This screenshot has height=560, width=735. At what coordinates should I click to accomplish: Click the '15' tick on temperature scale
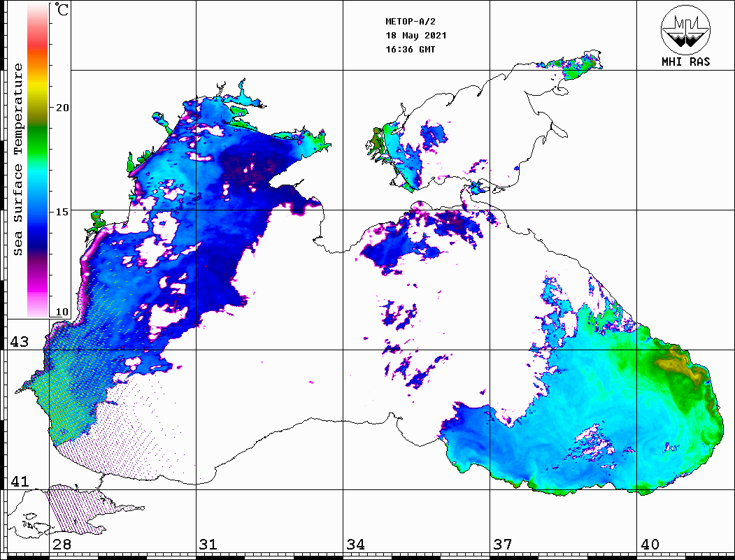[62, 212]
